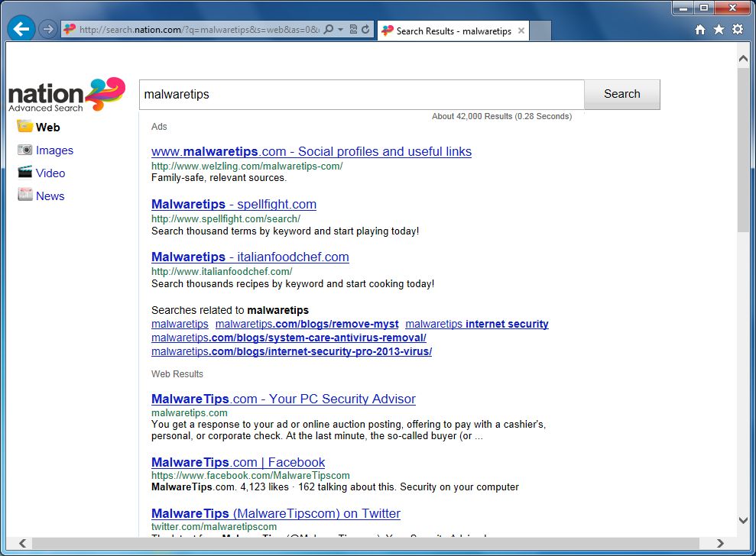
Task: Click the horizontal scrollbar thumb
Action: 365,543
